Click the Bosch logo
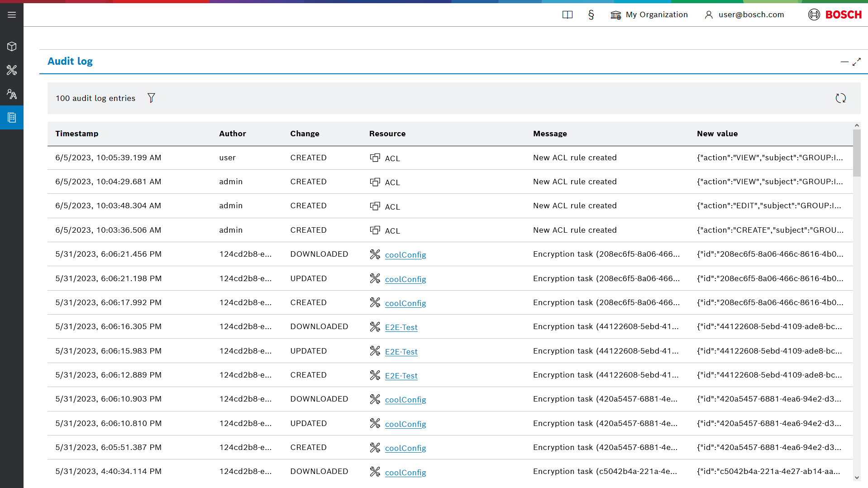868x488 pixels. [835, 15]
